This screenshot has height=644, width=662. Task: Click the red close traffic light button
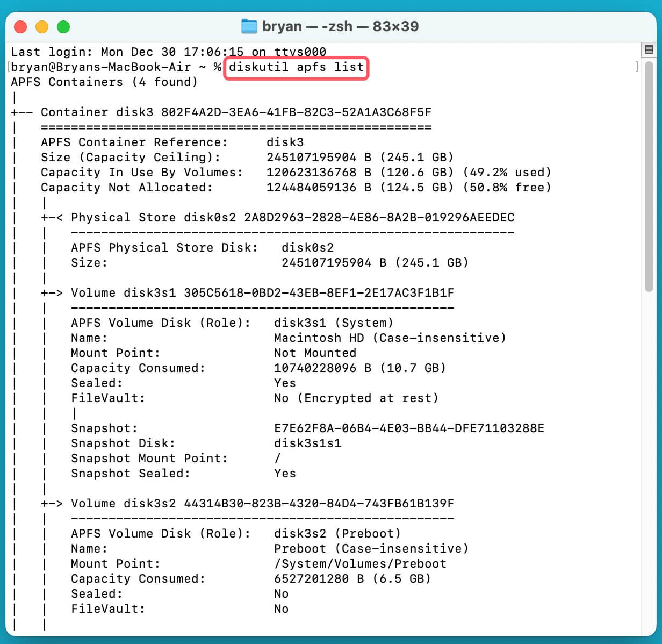pyautogui.click(x=20, y=26)
